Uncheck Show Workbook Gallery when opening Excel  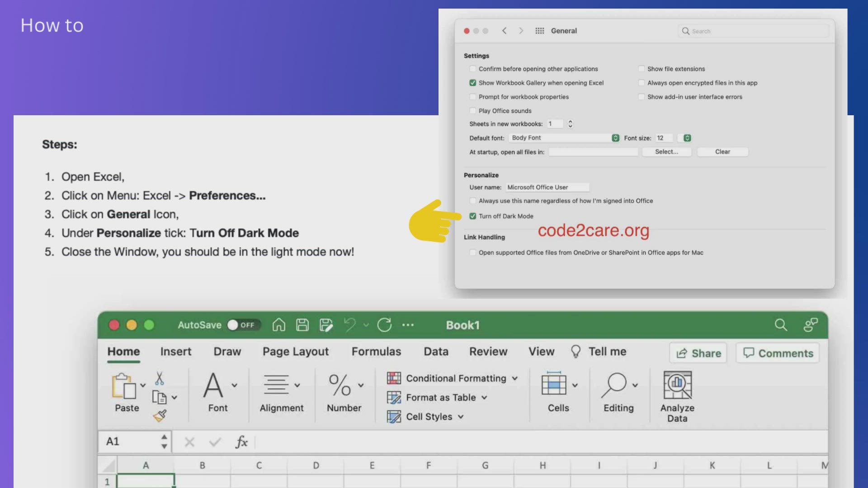tap(473, 83)
